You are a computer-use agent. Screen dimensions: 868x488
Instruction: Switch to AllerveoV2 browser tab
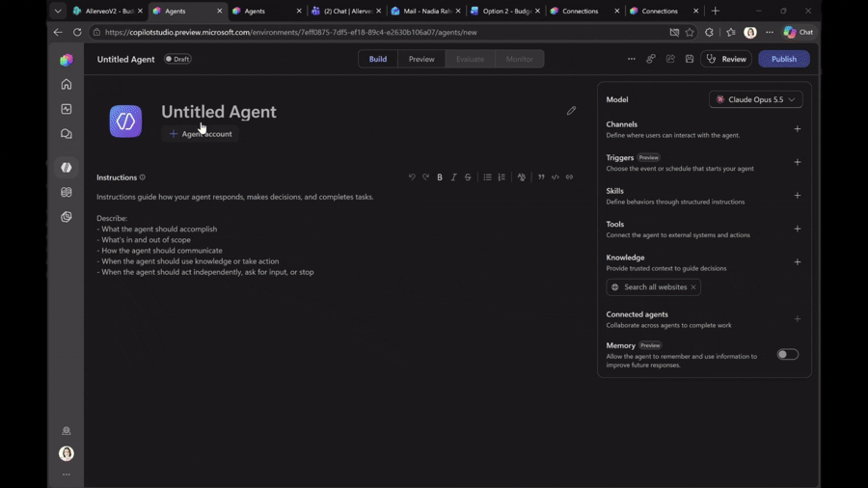[x=108, y=11]
